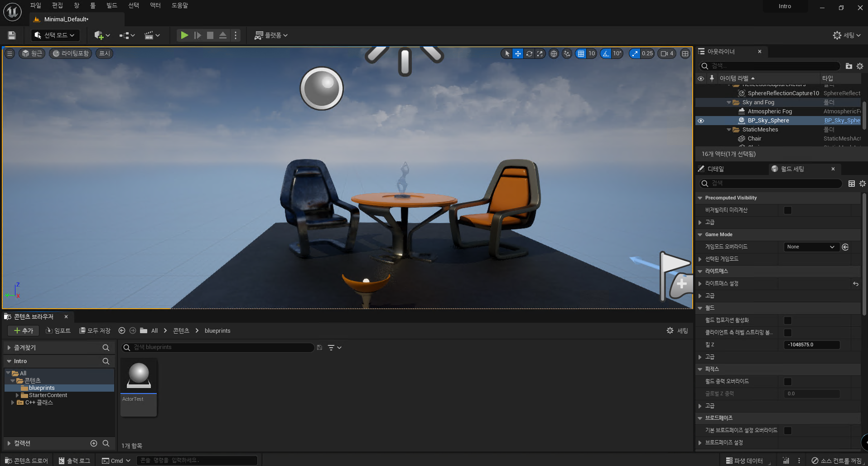Click the eject from player button

[x=223, y=35]
